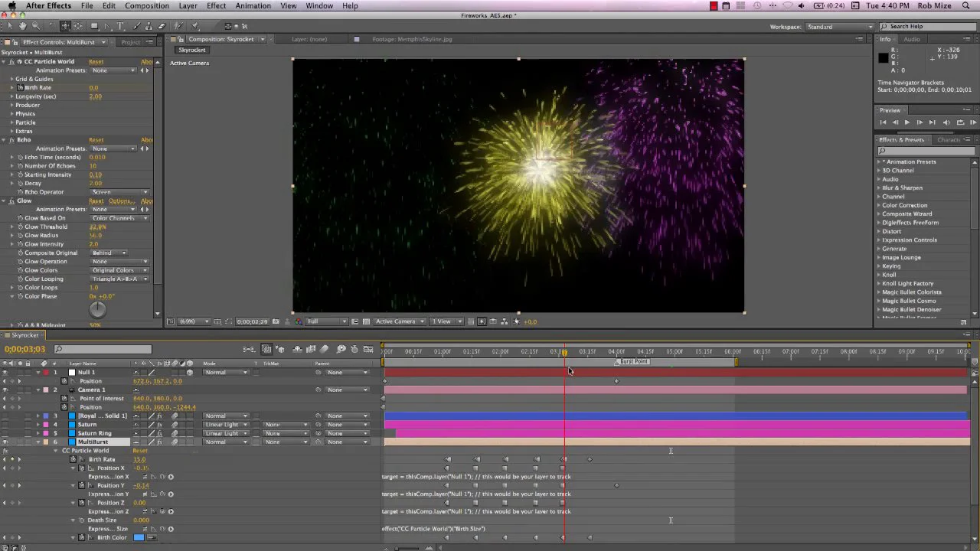980x551 pixels.
Task: Select the Eraser tool
Action: pos(162,26)
